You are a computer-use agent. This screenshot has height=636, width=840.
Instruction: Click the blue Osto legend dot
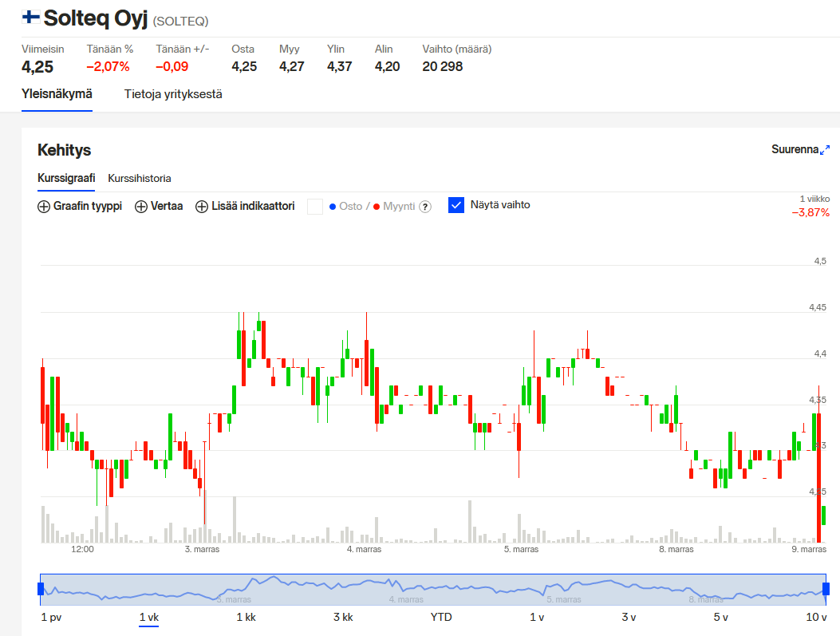[333, 207]
